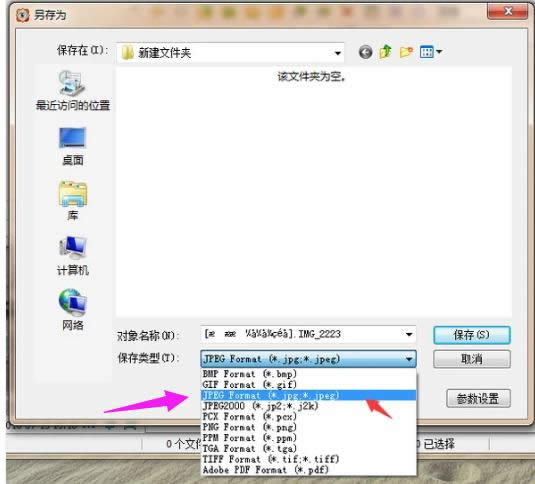Open the 网络 (Network) location
The width and height of the screenshot is (535, 484).
point(73,310)
